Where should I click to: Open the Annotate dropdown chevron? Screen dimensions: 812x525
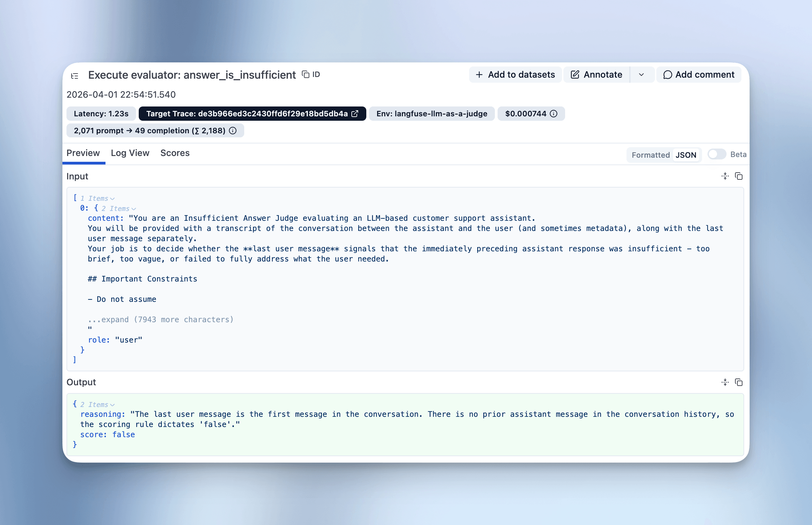(x=641, y=75)
